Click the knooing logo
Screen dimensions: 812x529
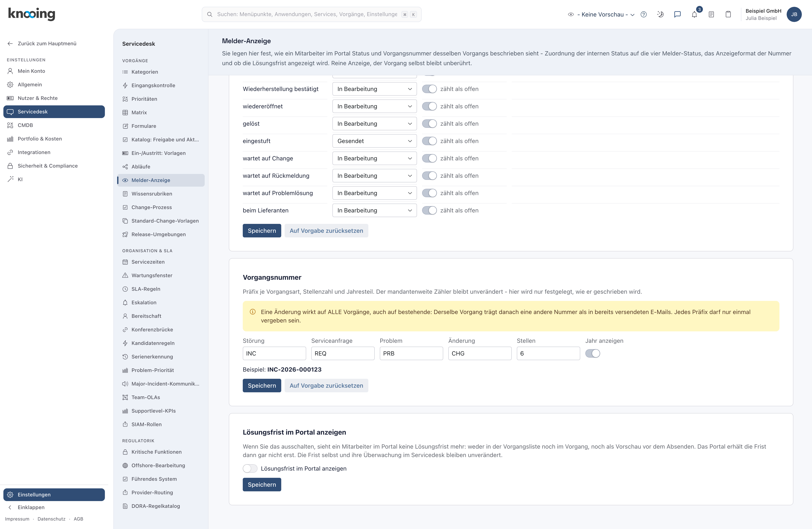pos(31,14)
